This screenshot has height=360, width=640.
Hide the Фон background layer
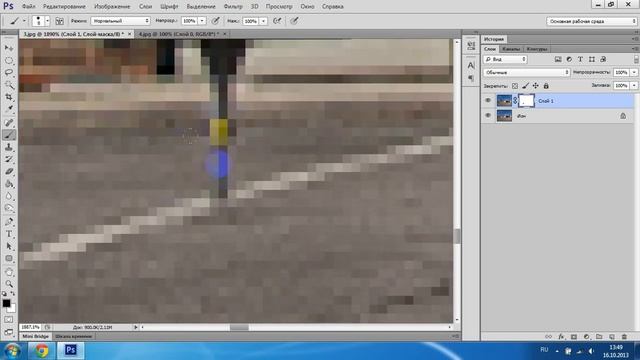488,116
